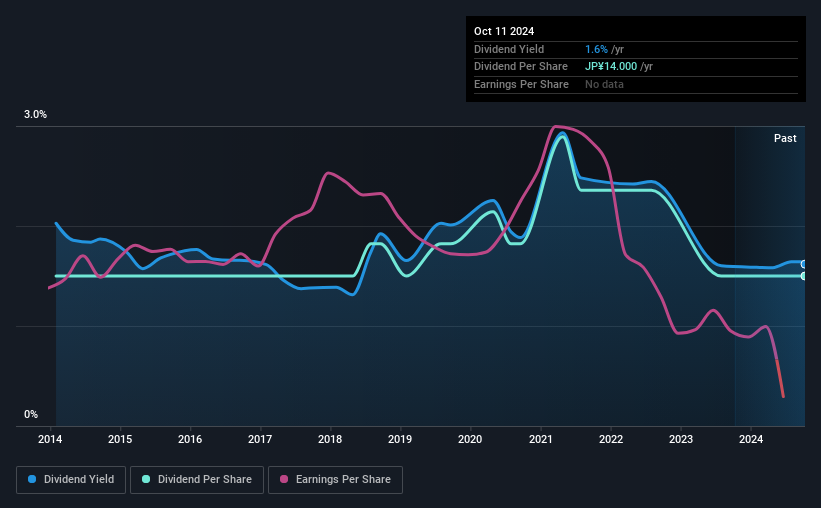
Task: Click the 2019 x-axis label
Action: (x=400, y=439)
